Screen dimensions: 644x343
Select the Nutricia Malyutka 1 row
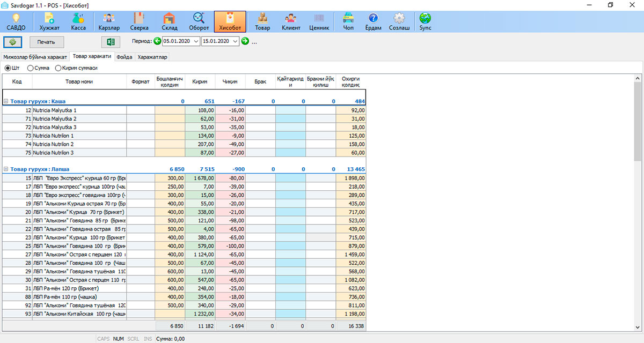pyautogui.click(x=184, y=110)
